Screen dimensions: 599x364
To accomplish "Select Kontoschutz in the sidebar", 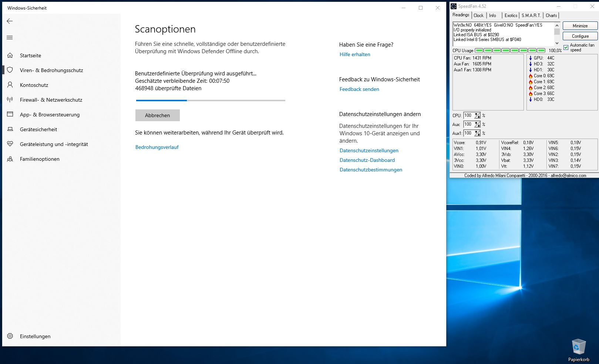I will coord(61,85).
